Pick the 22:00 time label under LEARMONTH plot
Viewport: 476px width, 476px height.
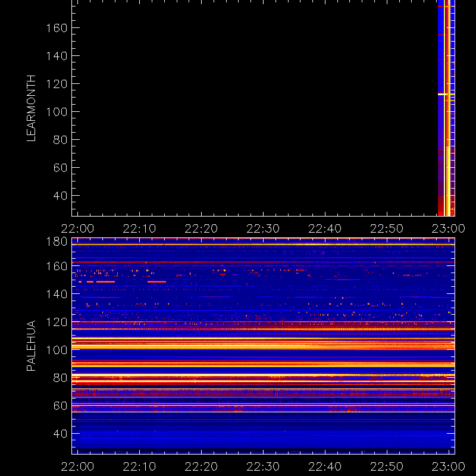(78, 228)
